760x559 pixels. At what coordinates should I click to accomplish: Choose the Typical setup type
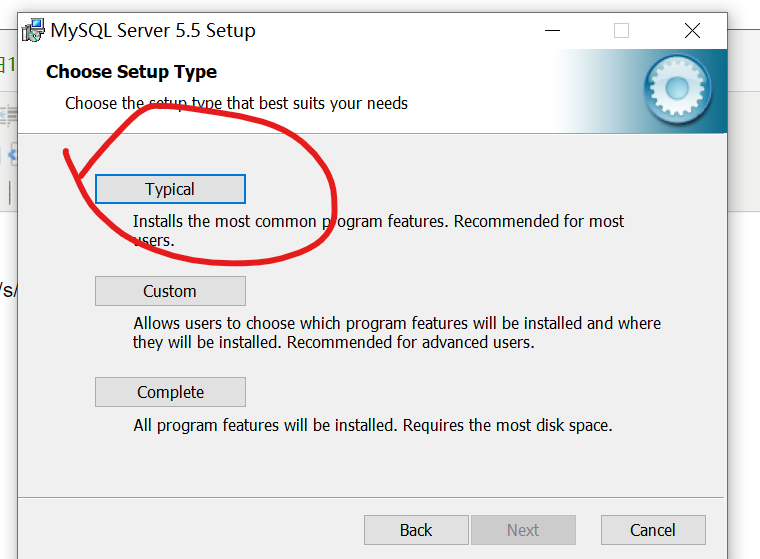tap(170, 189)
